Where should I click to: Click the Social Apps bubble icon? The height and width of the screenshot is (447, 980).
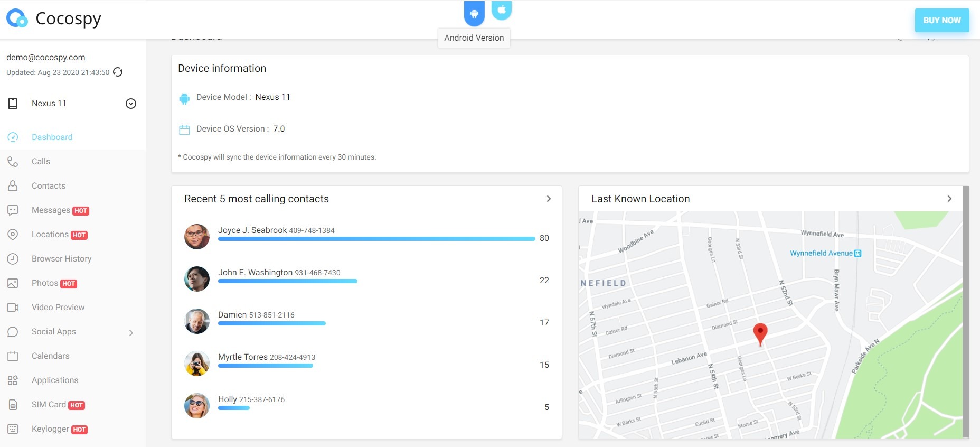pos(13,332)
